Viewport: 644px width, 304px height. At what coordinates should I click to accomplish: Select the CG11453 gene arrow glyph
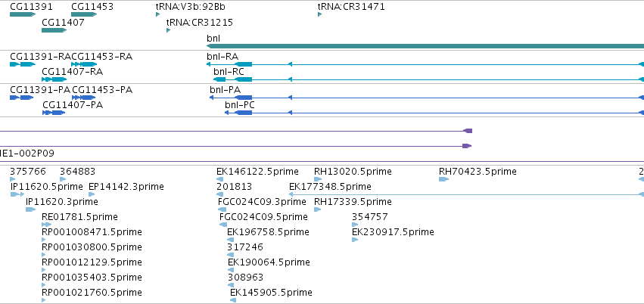pyautogui.click(x=84, y=14)
